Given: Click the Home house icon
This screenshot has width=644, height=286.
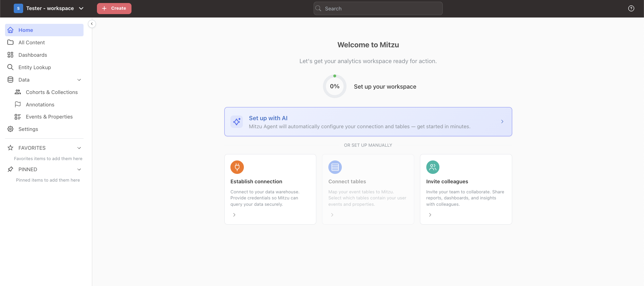Looking at the screenshot, I should point(10,30).
